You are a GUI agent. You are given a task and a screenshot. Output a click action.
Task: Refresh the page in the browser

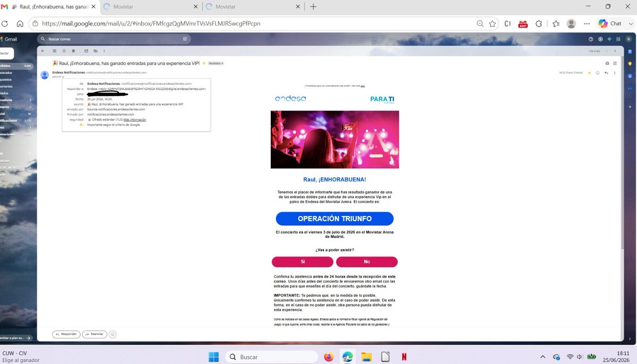tap(5, 23)
